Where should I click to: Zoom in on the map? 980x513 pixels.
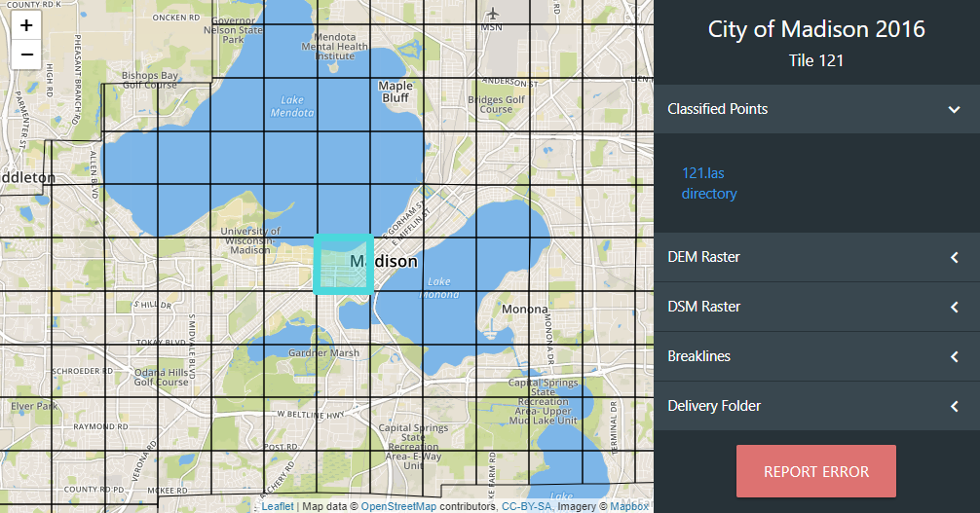coord(26,26)
